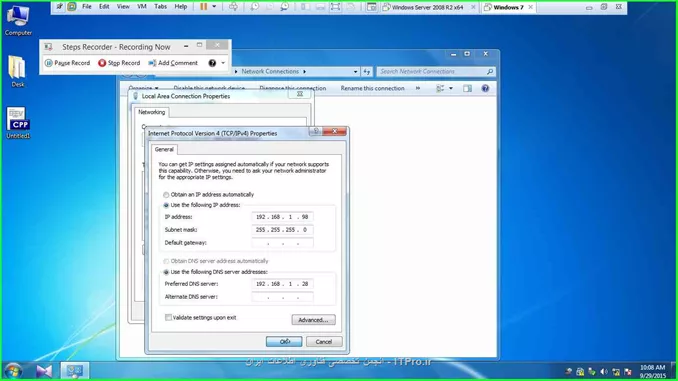Select the Networking tab in Local Area Connection Properties

pyautogui.click(x=151, y=112)
